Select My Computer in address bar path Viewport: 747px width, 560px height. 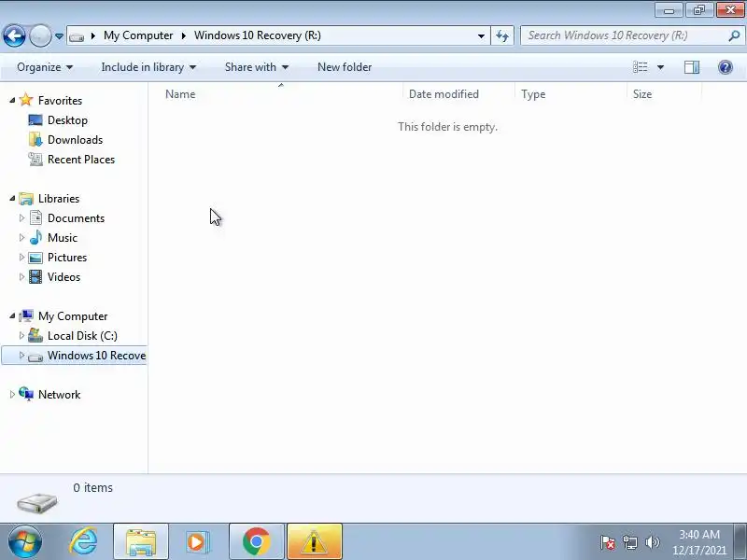pyautogui.click(x=138, y=35)
